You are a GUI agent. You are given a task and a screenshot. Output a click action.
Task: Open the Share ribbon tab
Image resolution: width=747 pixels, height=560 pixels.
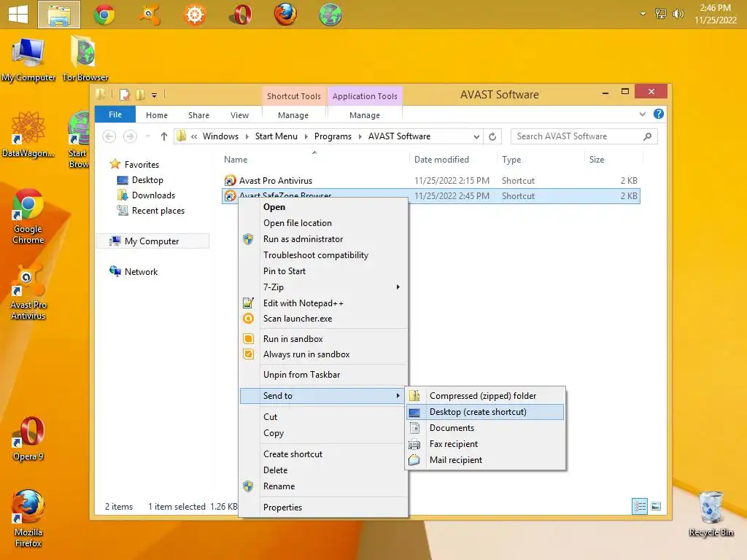click(198, 115)
